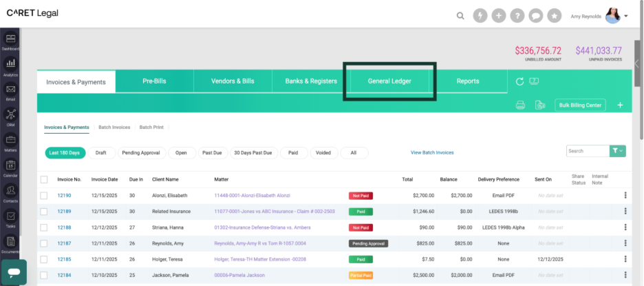
Task: Sort by Invoice Date column header
Action: [x=105, y=179]
